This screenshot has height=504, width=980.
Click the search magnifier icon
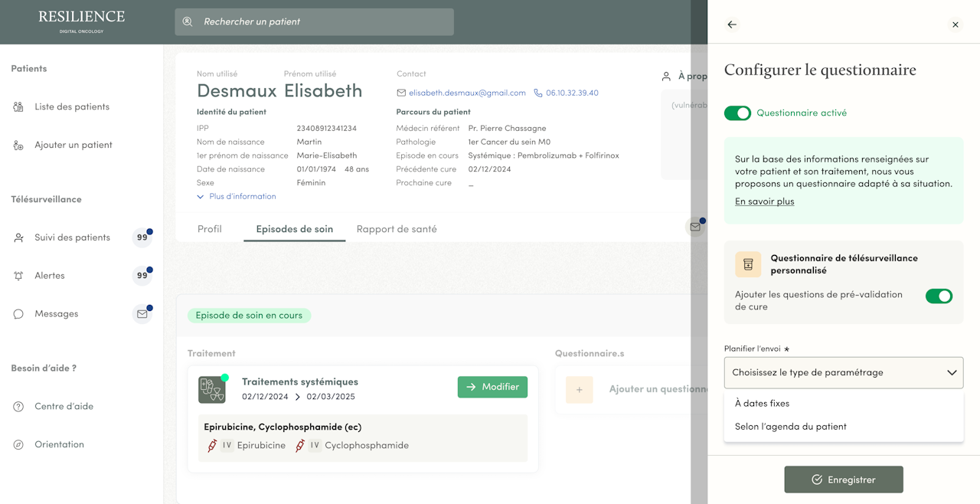pos(188,21)
